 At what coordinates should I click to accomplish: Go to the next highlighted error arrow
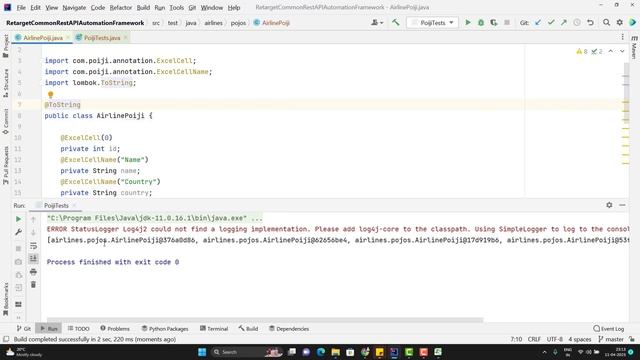pyautogui.click(x=622, y=51)
